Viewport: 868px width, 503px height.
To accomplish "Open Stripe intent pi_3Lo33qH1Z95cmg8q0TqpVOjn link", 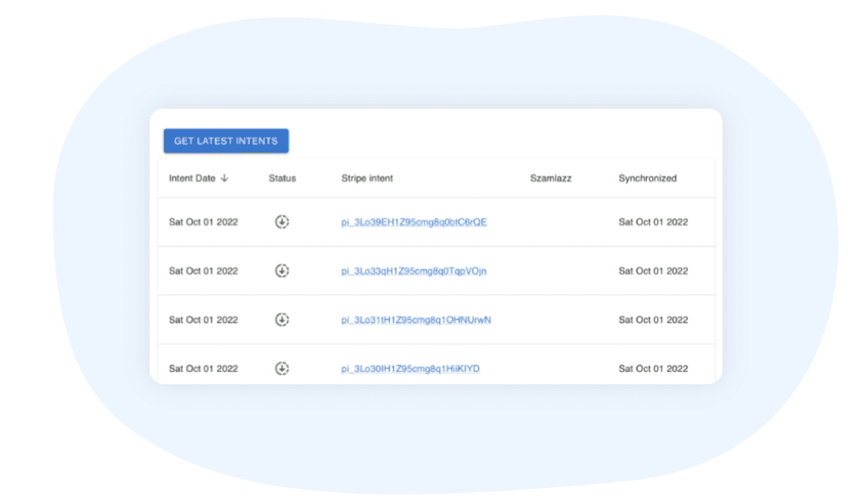I will click(413, 270).
